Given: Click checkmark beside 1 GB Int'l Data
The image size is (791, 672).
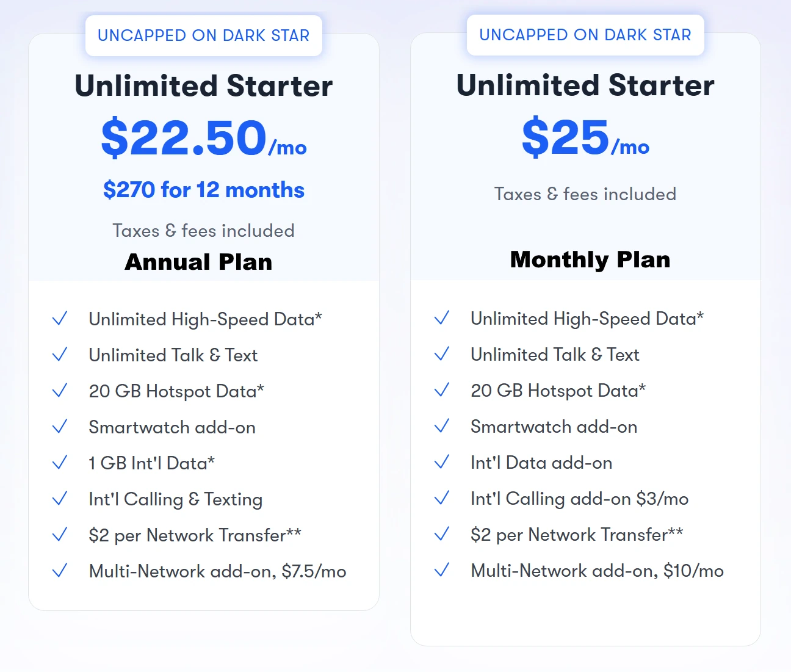Looking at the screenshot, I should click(60, 463).
